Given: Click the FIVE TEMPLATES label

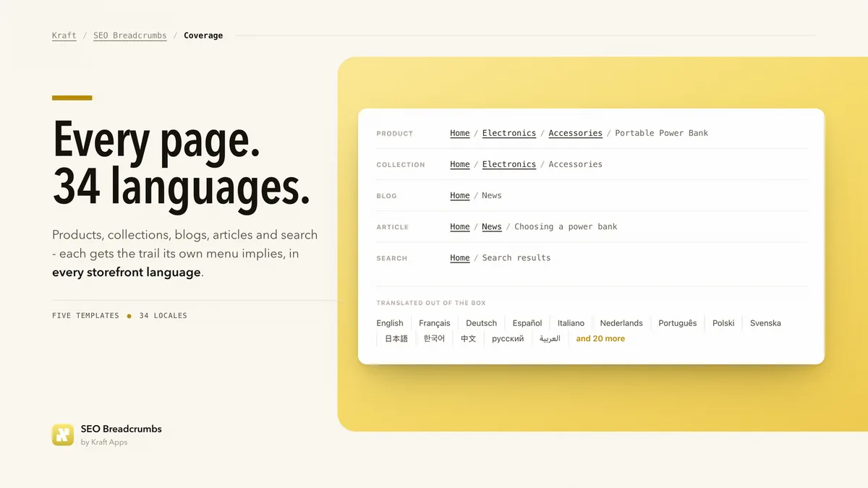Looking at the screenshot, I should pos(85,316).
